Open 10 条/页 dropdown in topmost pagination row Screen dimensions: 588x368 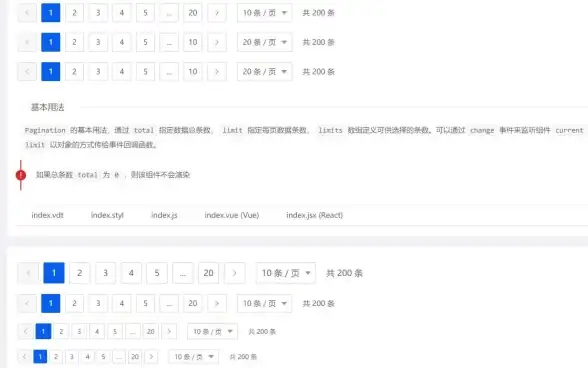pos(264,13)
